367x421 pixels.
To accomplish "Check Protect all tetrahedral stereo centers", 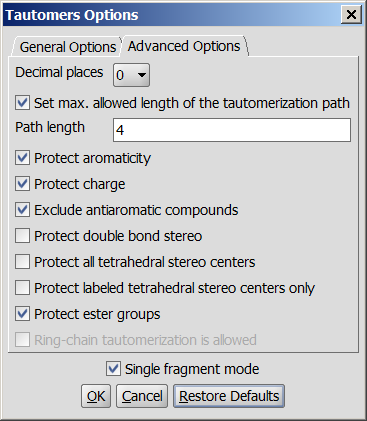I will click(x=22, y=262).
